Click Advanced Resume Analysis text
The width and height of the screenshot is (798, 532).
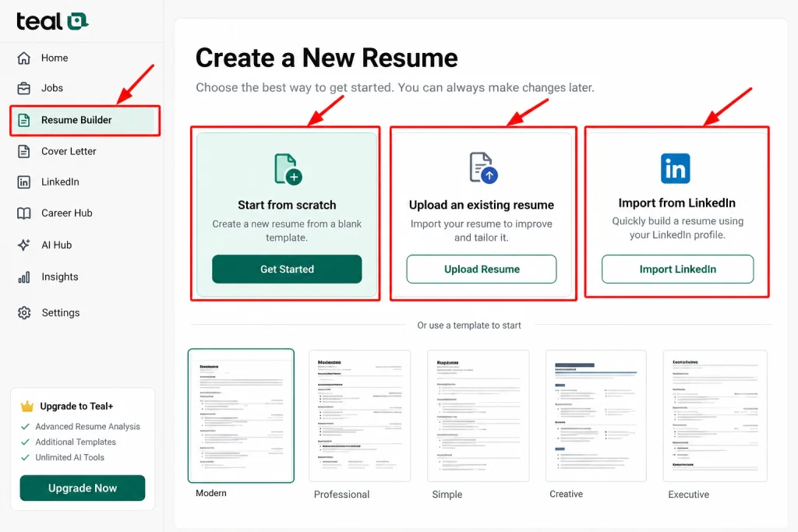tap(87, 427)
